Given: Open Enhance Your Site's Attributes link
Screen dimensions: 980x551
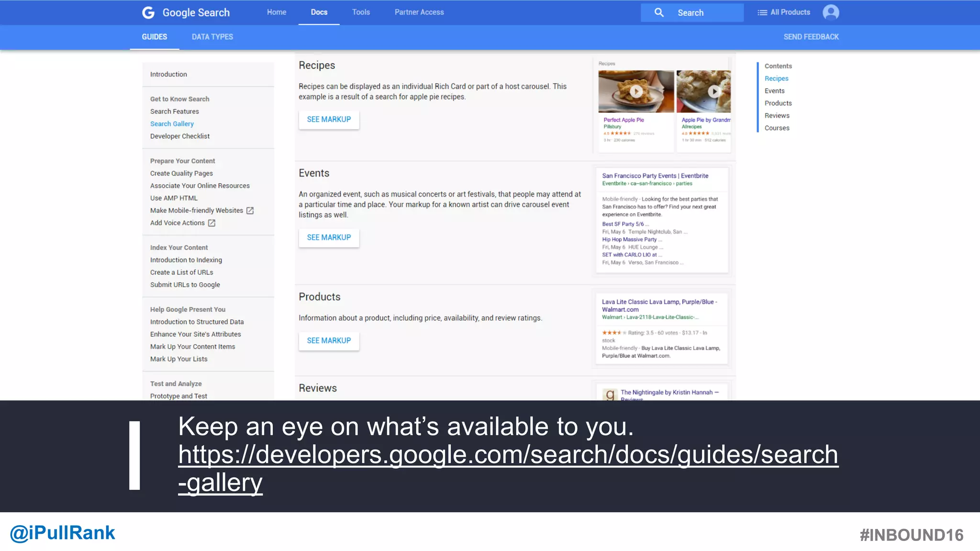Looking at the screenshot, I should click(195, 334).
